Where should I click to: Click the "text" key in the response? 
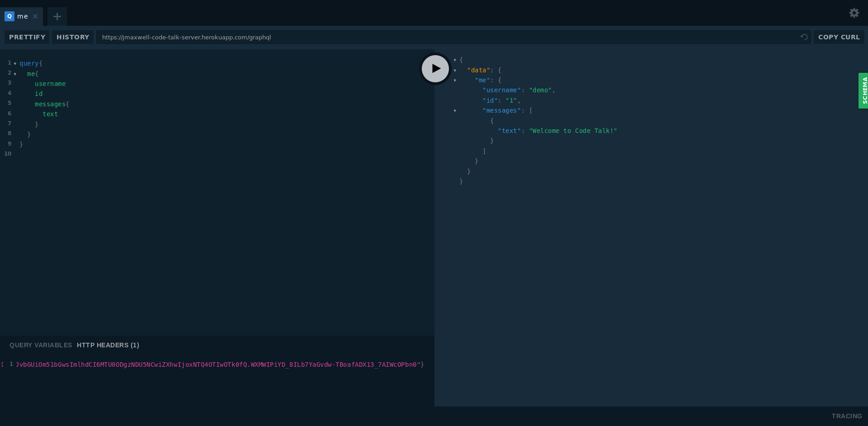pos(509,131)
